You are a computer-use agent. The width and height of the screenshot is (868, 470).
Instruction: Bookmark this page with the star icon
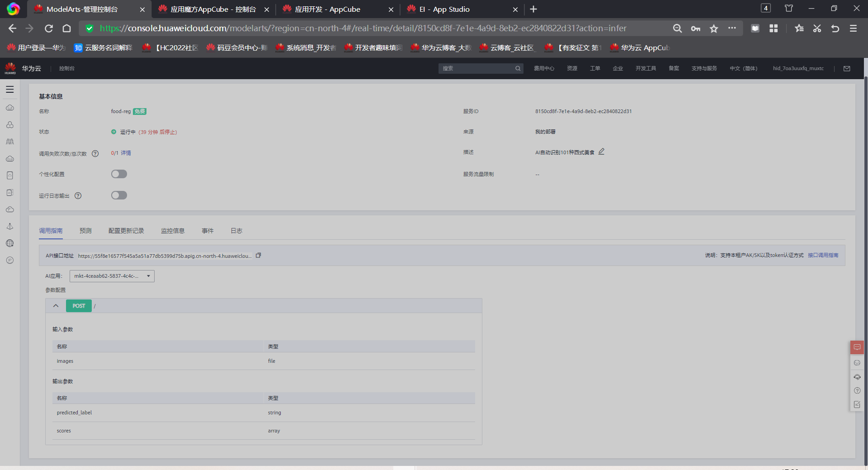point(714,28)
